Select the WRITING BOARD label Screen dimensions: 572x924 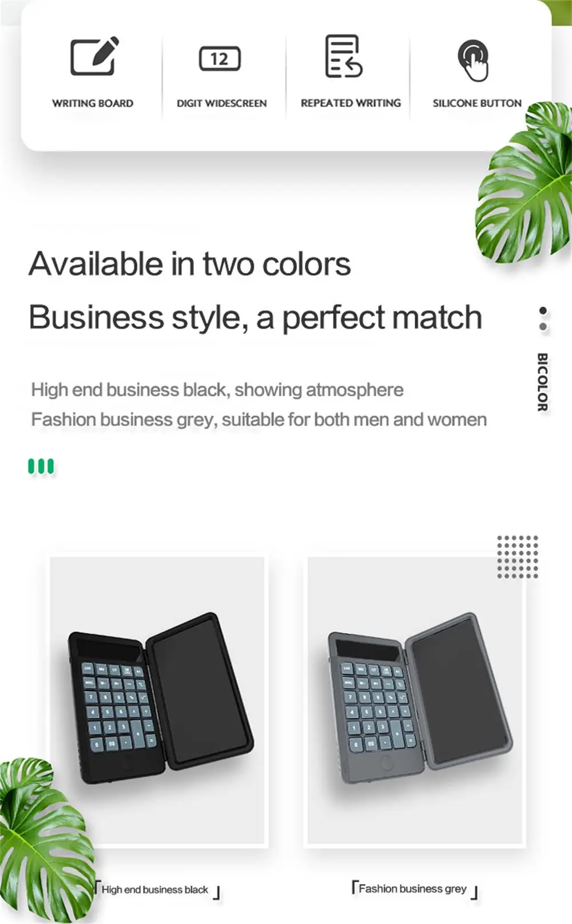click(x=93, y=104)
